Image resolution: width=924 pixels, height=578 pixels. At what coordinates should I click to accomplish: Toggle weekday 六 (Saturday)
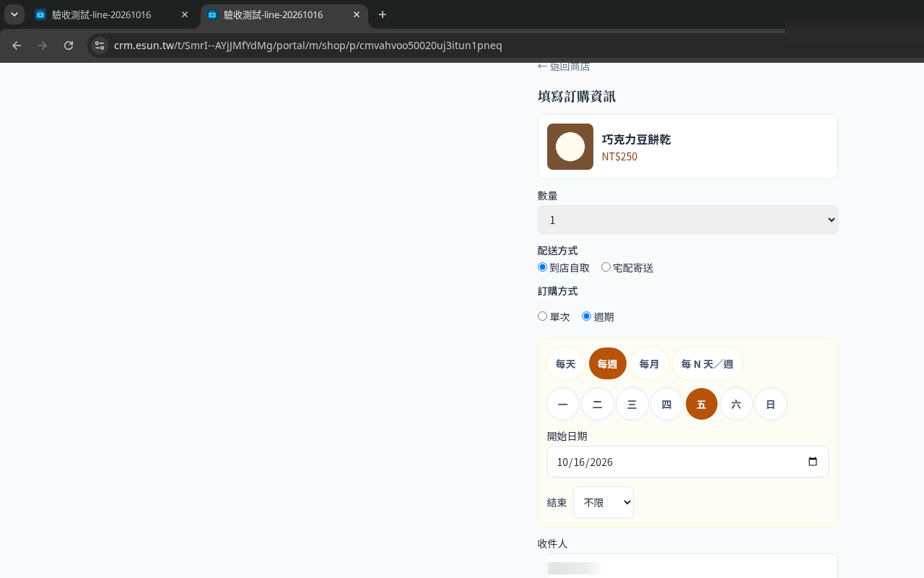pyautogui.click(x=736, y=404)
